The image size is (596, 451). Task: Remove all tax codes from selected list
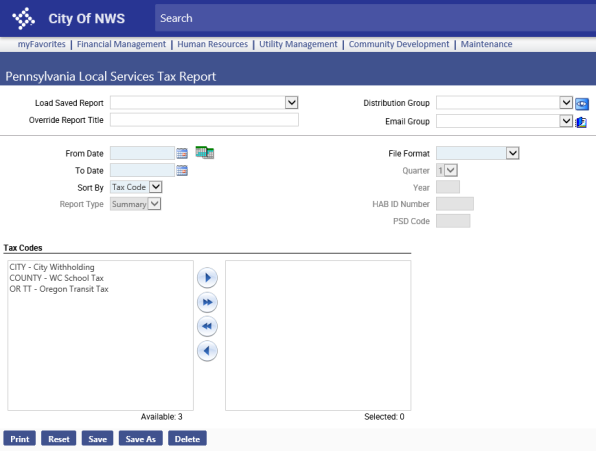tap(207, 326)
